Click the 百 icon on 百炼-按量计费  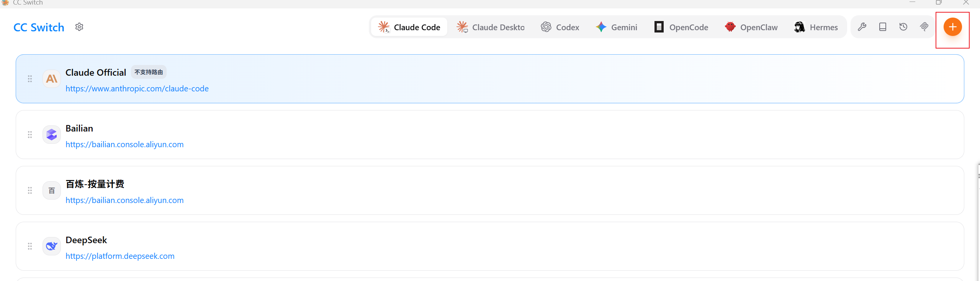(52, 190)
